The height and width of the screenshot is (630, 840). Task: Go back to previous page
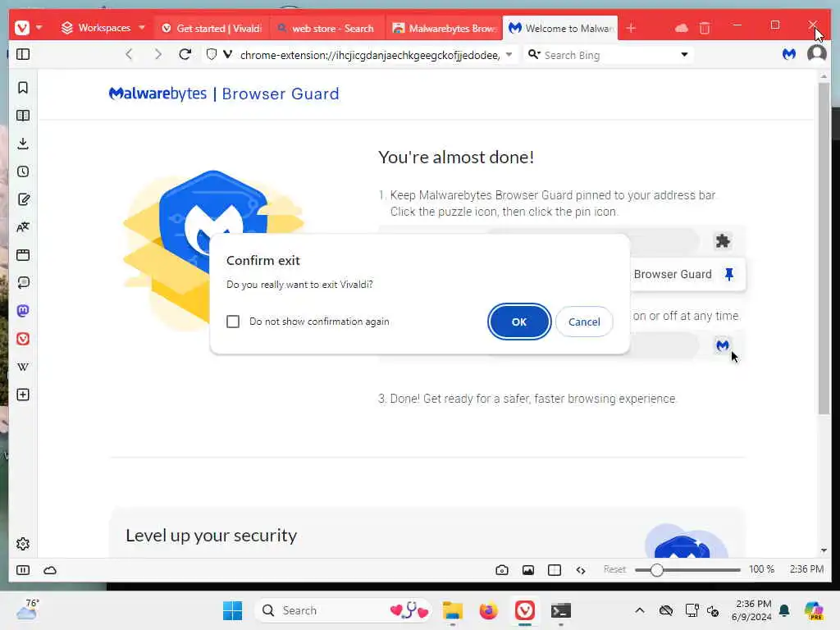pyautogui.click(x=129, y=54)
